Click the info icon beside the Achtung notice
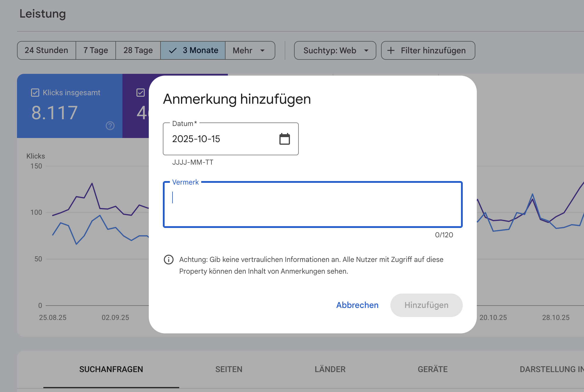Viewport: 584px width, 392px height. tap(169, 260)
